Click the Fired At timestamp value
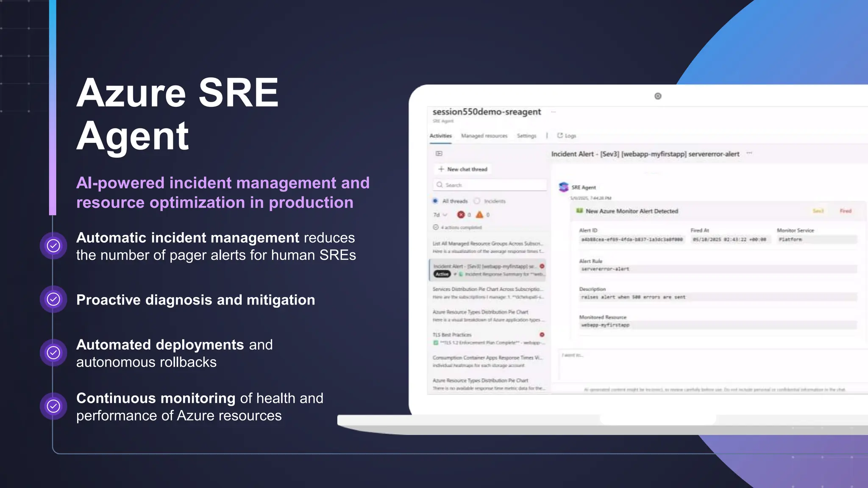 (x=730, y=240)
